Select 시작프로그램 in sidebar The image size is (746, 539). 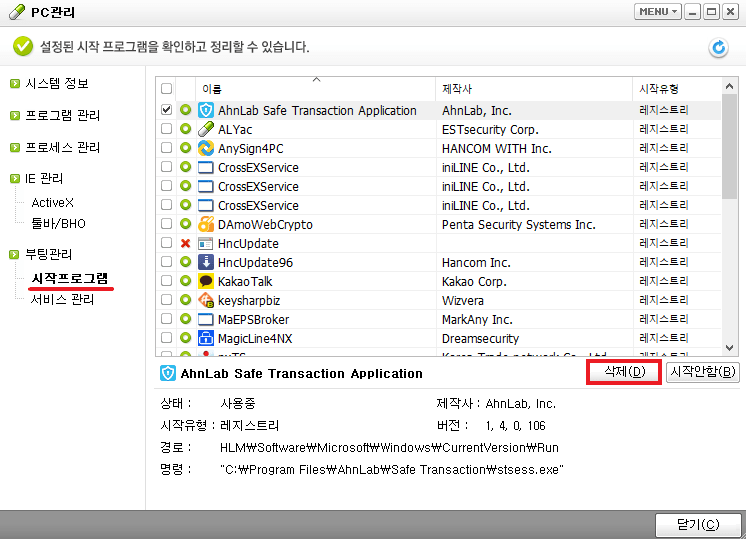pyautogui.click(x=69, y=279)
